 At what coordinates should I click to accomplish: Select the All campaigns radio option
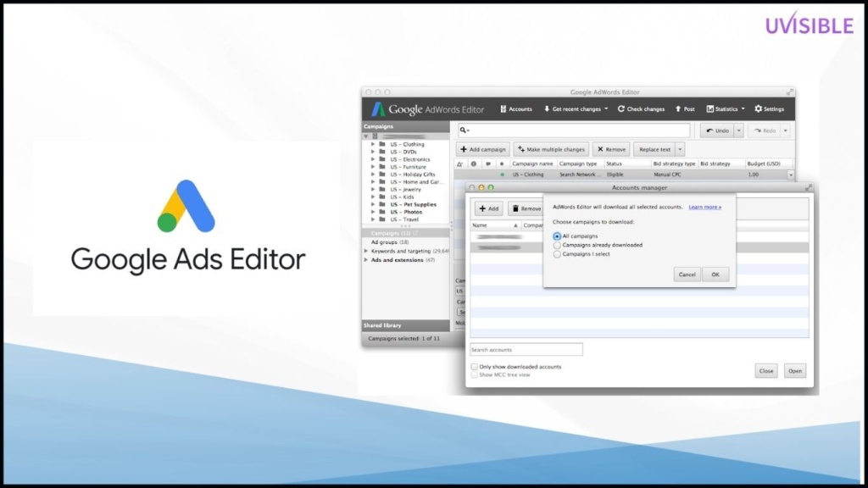click(557, 236)
